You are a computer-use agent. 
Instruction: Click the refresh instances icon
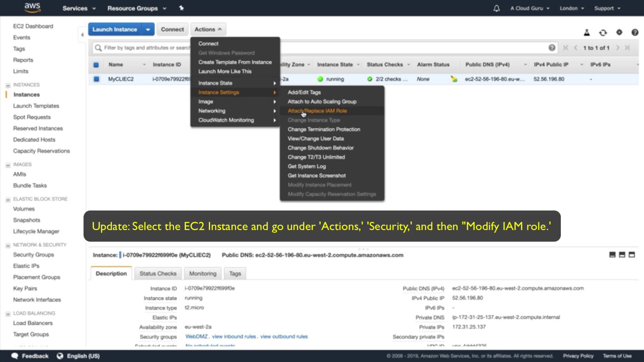[x=603, y=33]
